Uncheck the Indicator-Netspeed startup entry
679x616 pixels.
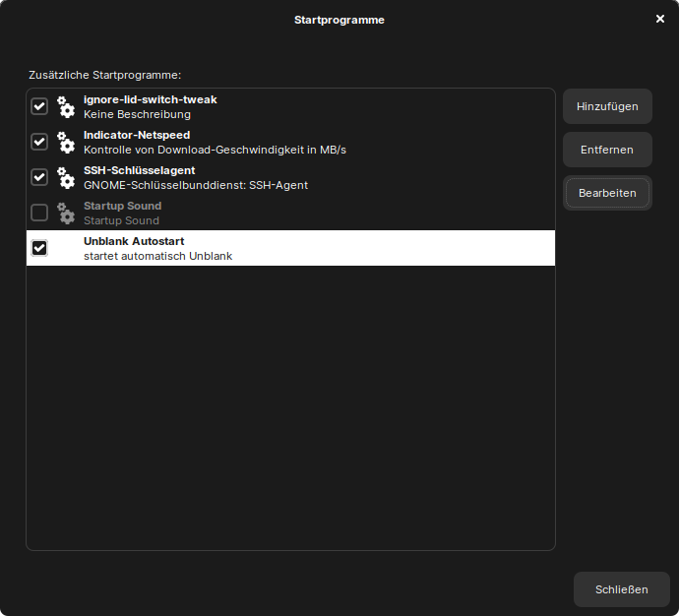(x=39, y=142)
